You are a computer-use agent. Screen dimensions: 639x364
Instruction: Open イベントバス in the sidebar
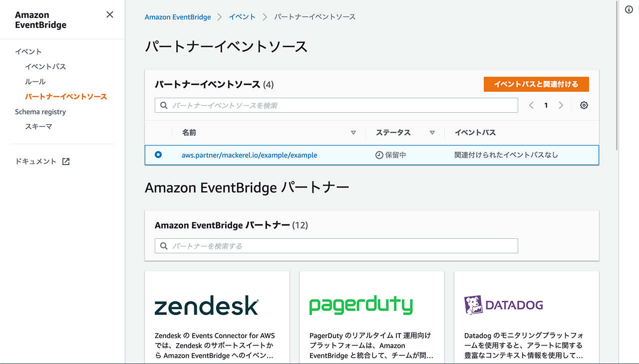pyautogui.click(x=45, y=67)
